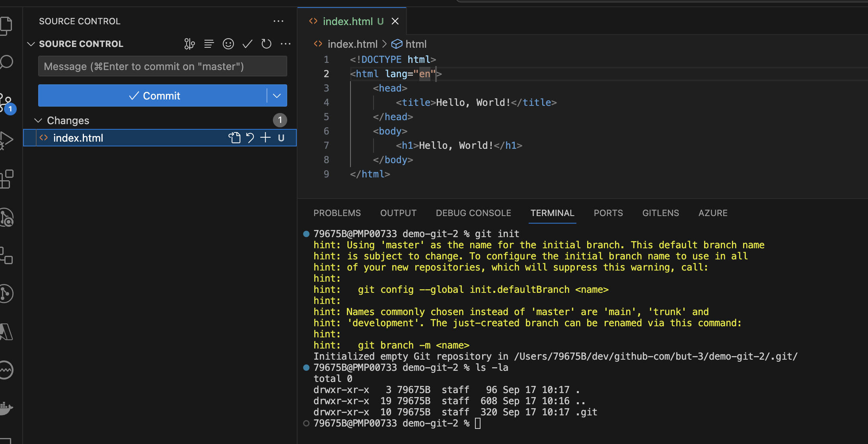Toggle view as tree/list icon in Source Control
The height and width of the screenshot is (444, 868).
click(209, 44)
